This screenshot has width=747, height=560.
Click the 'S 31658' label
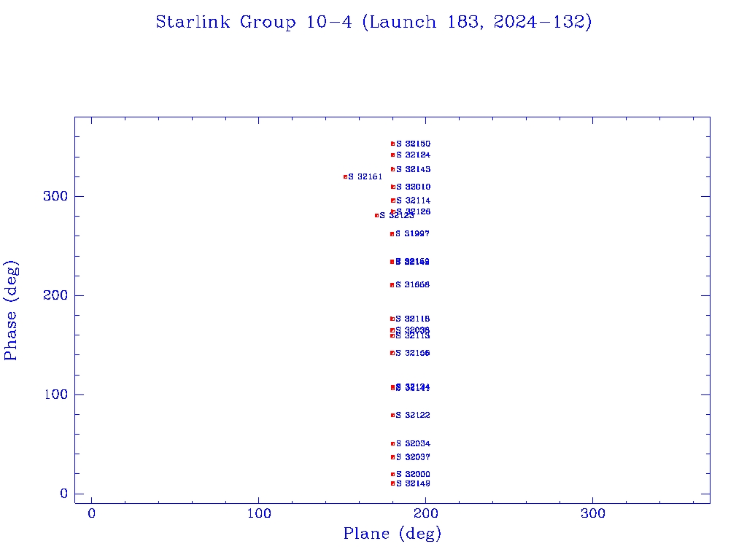(x=413, y=284)
